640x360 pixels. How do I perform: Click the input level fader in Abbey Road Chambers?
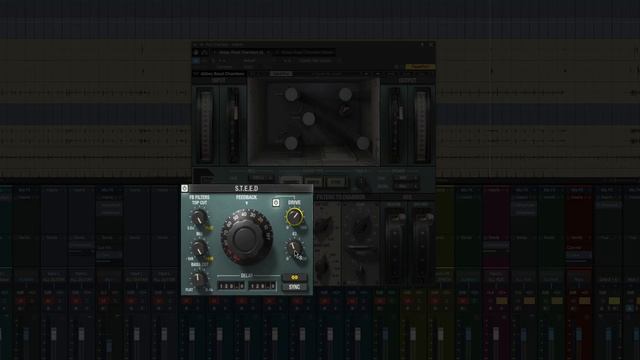point(235,114)
